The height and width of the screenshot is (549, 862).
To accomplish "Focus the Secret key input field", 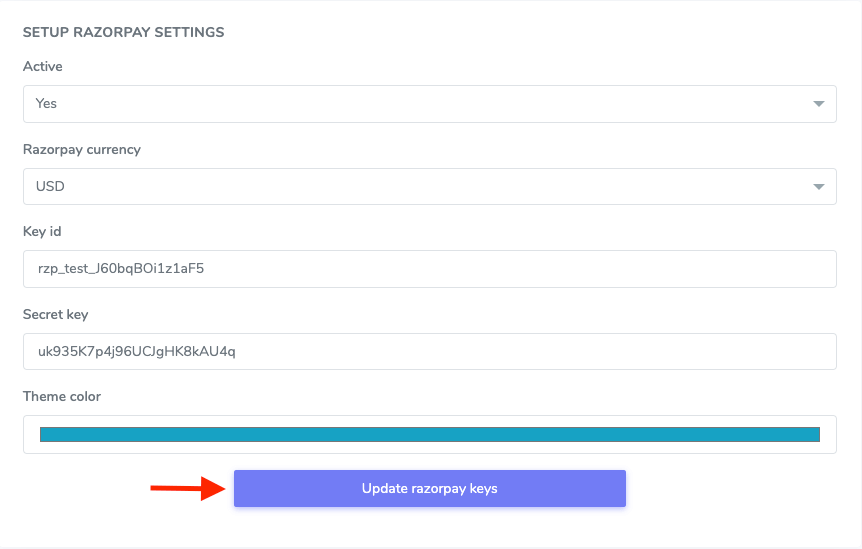I will click(x=500, y=351).
